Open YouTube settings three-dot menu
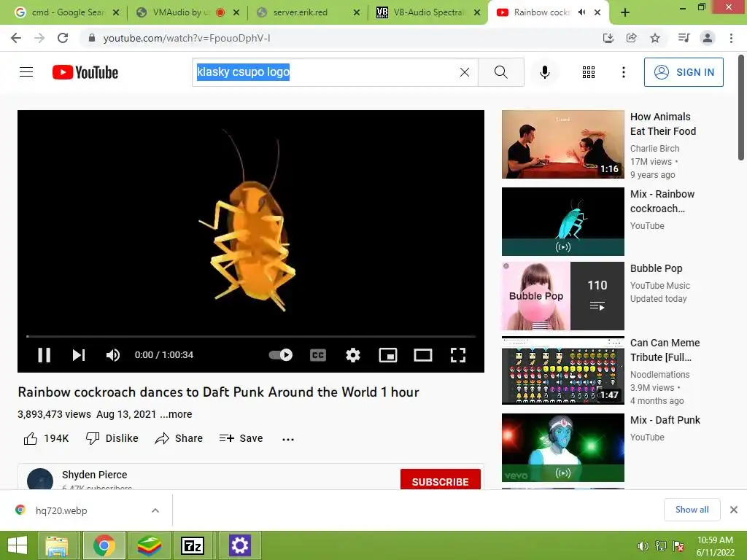 [623, 72]
